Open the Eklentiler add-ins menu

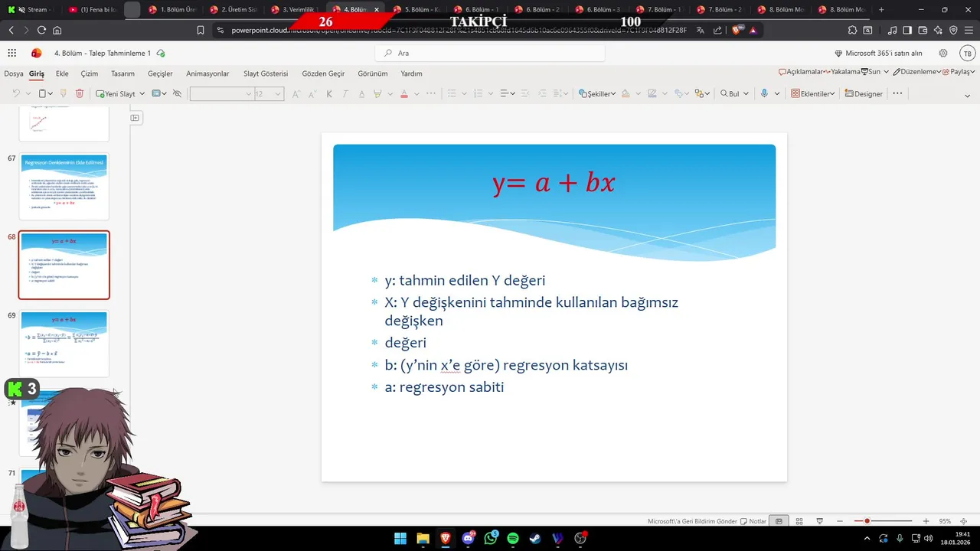coord(812,93)
